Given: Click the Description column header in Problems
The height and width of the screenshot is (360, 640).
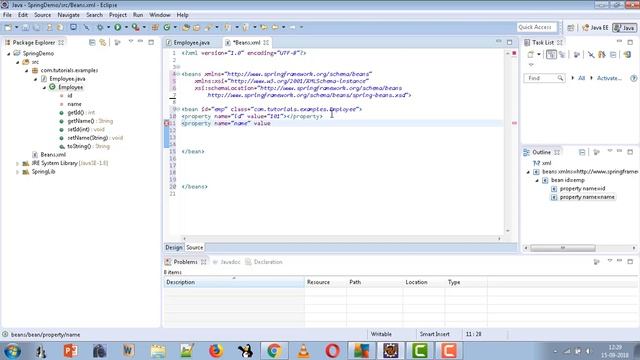Looking at the screenshot, I should [234, 282].
